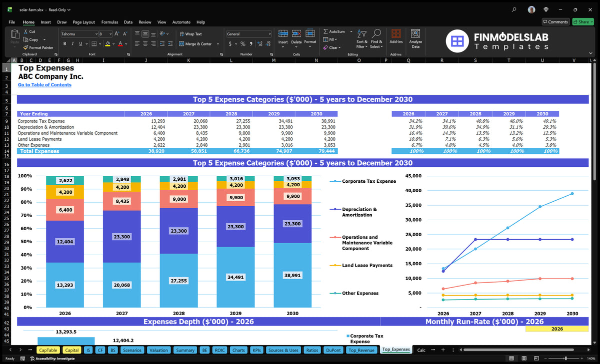Screen dimensions: 600x364
Task: Apply Percent Style
Action: 242,44
